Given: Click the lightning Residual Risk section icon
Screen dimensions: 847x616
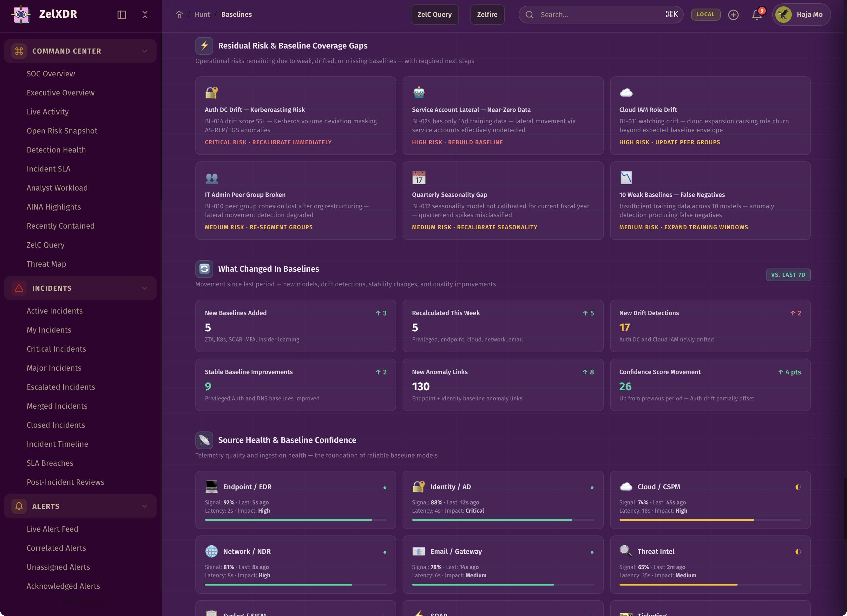Looking at the screenshot, I should (x=204, y=46).
